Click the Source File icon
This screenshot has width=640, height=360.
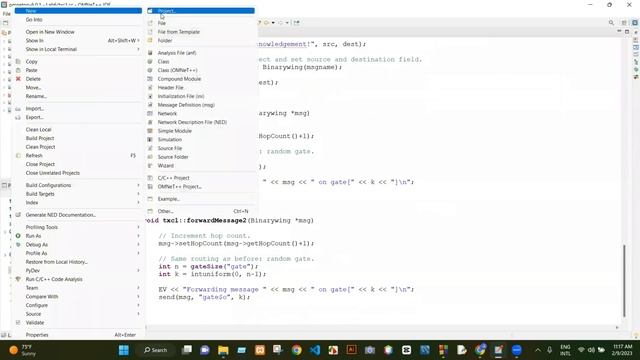(150, 148)
